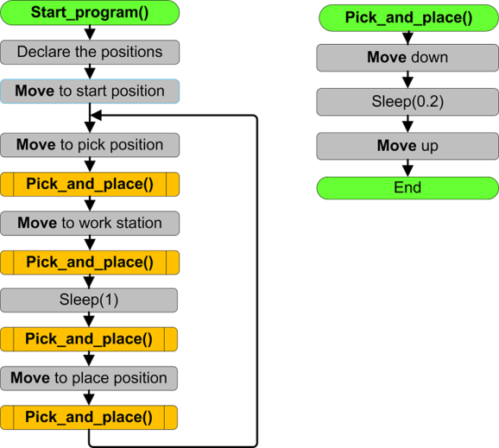Viewport: 499px width, 448px height.
Task: Click the Move to pick position block
Action: click(x=90, y=145)
